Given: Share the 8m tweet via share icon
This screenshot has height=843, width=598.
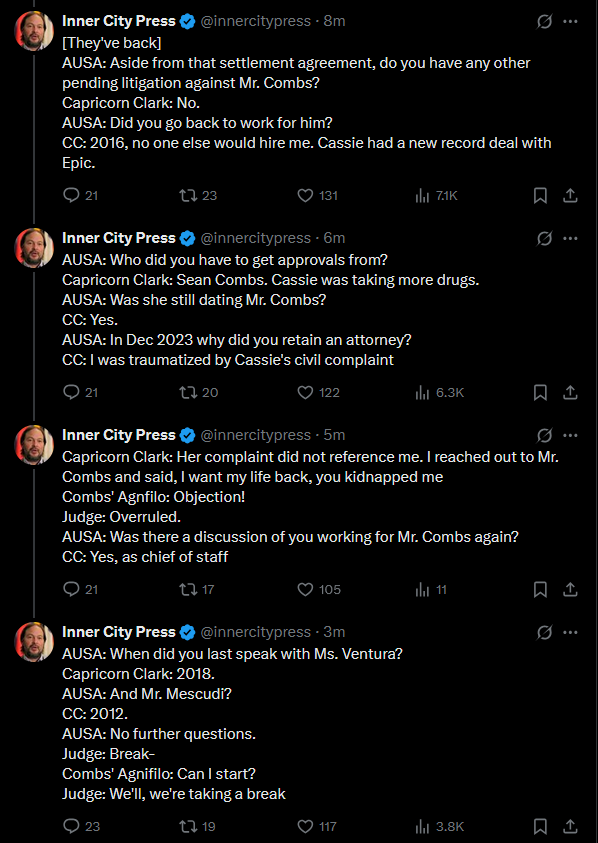Looking at the screenshot, I should [570, 196].
